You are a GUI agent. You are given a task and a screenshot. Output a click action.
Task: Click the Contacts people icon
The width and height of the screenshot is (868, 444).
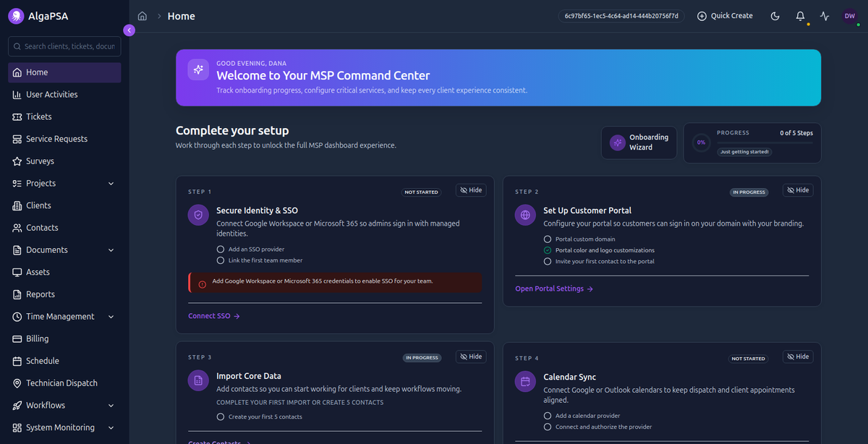point(17,228)
